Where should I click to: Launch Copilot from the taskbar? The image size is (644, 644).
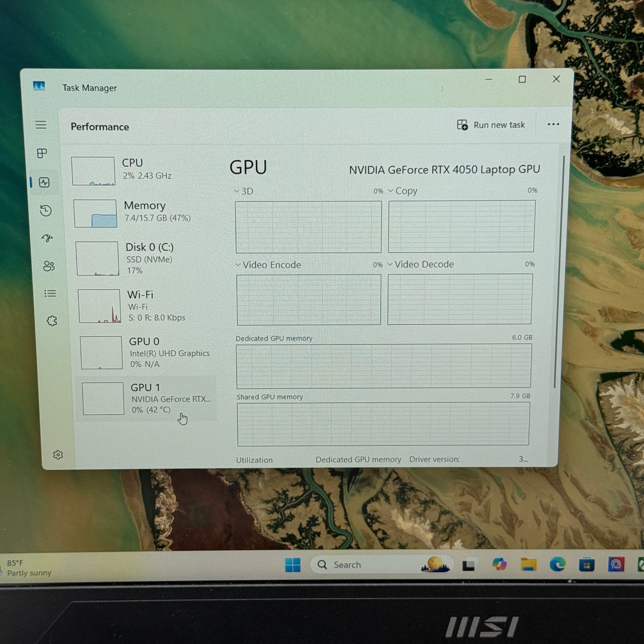click(499, 565)
